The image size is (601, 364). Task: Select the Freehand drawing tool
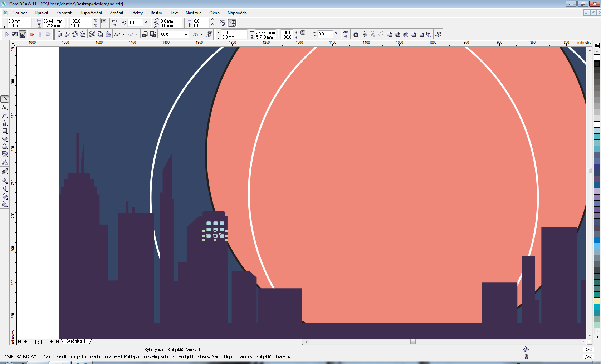pos(5,123)
